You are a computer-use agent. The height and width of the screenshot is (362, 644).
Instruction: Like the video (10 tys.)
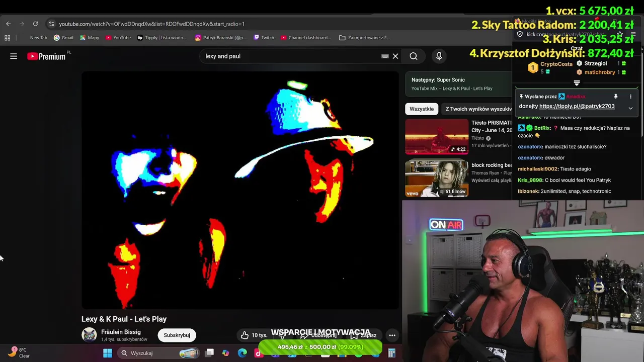(x=253, y=335)
